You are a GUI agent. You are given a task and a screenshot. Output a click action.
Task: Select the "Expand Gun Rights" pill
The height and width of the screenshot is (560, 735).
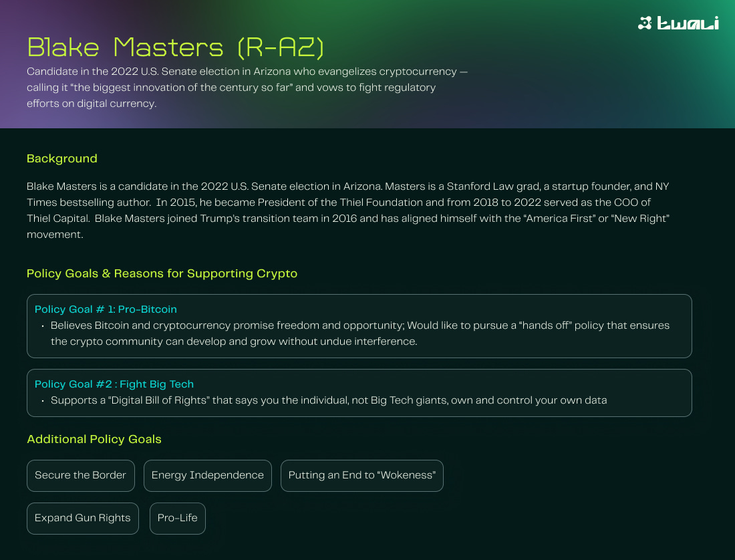[x=82, y=519]
